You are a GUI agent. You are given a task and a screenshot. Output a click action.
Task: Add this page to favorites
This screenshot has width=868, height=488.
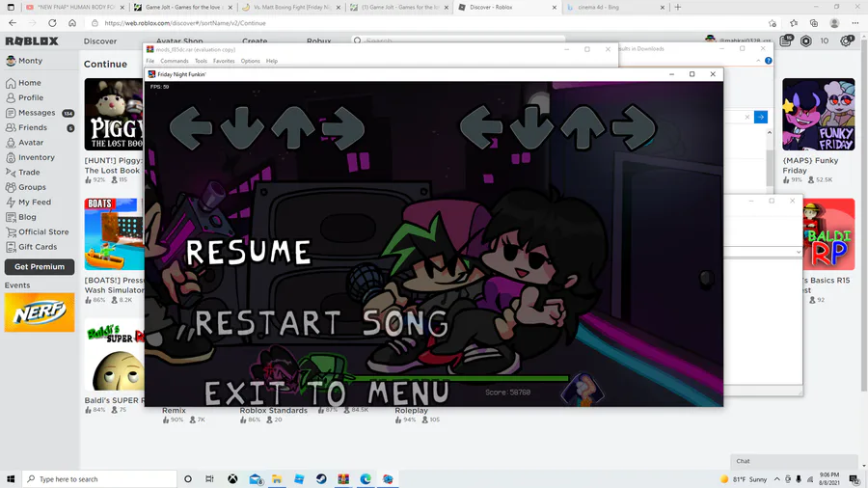pyautogui.click(x=773, y=23)
